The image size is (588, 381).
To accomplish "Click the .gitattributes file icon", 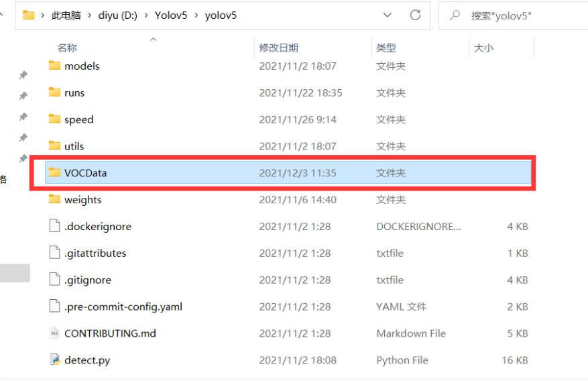I will (55, 253).
